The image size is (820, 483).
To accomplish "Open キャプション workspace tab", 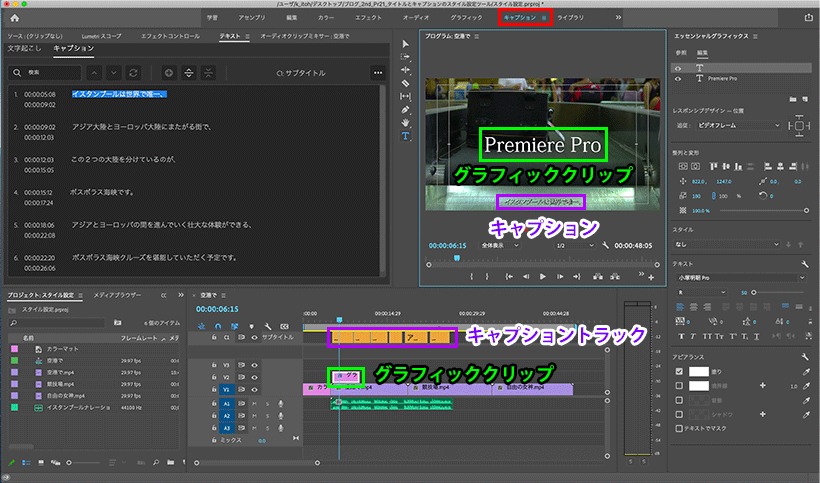I will point(519,18).
